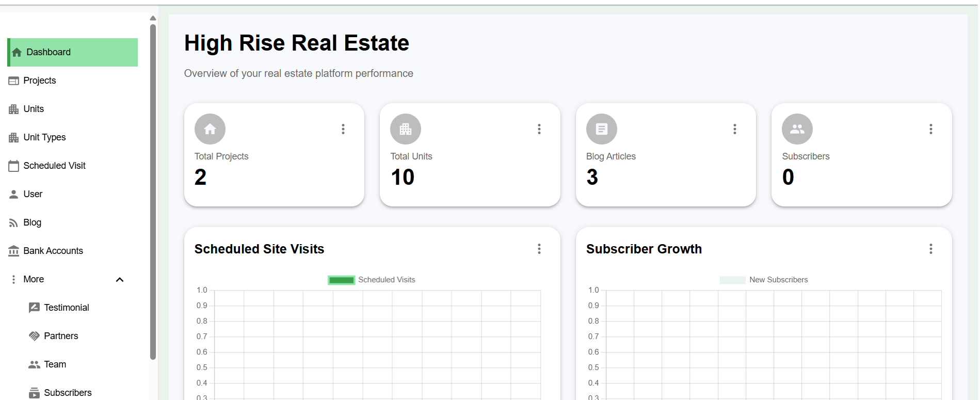This screenshot has height=400, width=980.
Task: Open the Blog Articles card options menu
Action: coord(735,129)
